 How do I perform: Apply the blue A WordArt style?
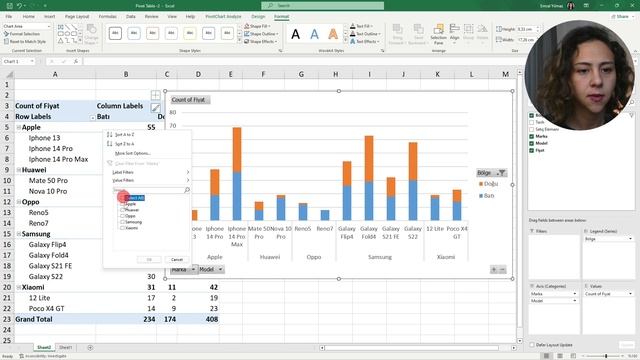(x=314, y=34)
